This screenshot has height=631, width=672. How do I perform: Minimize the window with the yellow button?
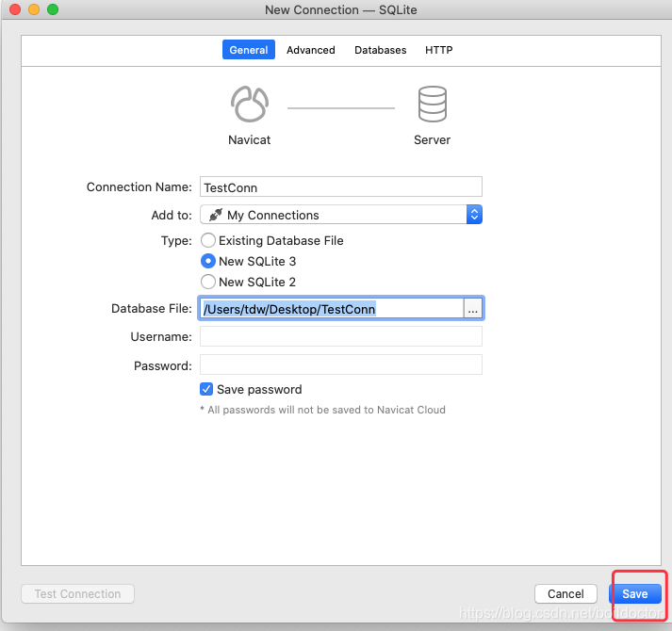tap(34, 9)
